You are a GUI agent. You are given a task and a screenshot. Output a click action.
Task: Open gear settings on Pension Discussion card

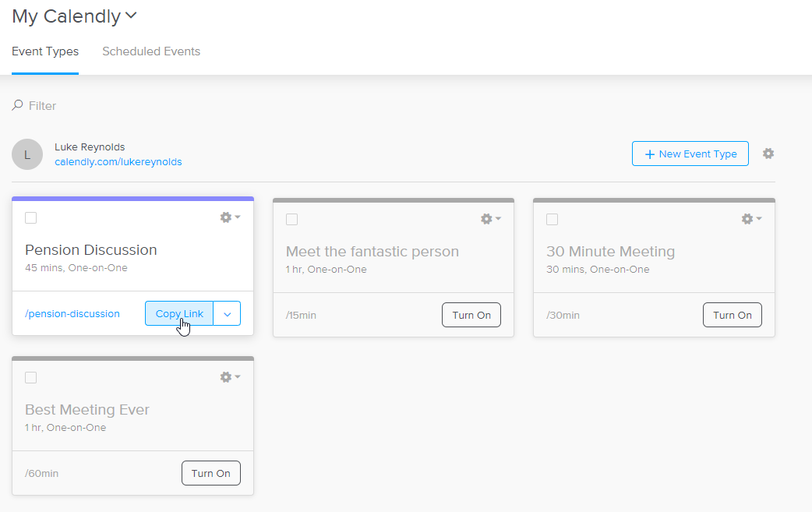pos(230,217)
